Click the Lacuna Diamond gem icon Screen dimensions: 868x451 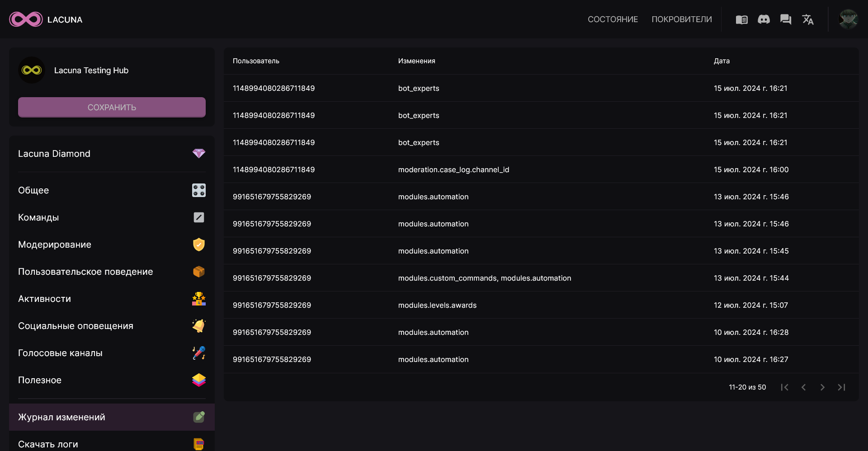198,154
